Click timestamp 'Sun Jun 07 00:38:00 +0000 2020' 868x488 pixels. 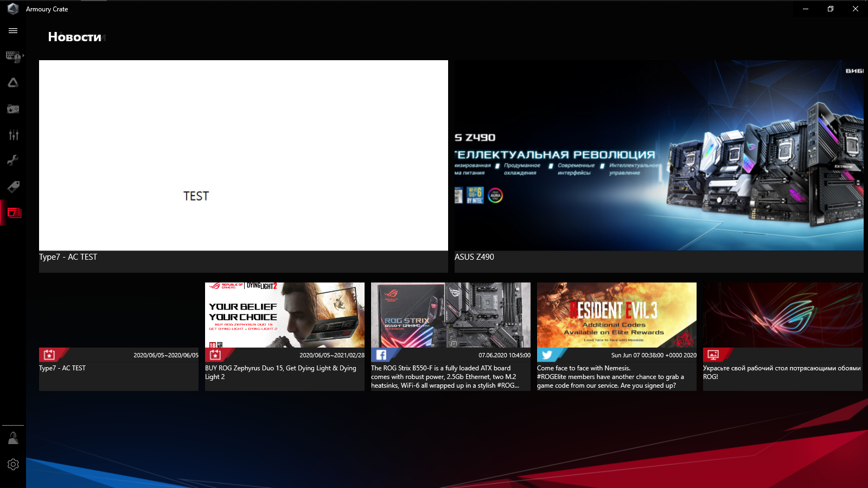click(x=654, y=355)
